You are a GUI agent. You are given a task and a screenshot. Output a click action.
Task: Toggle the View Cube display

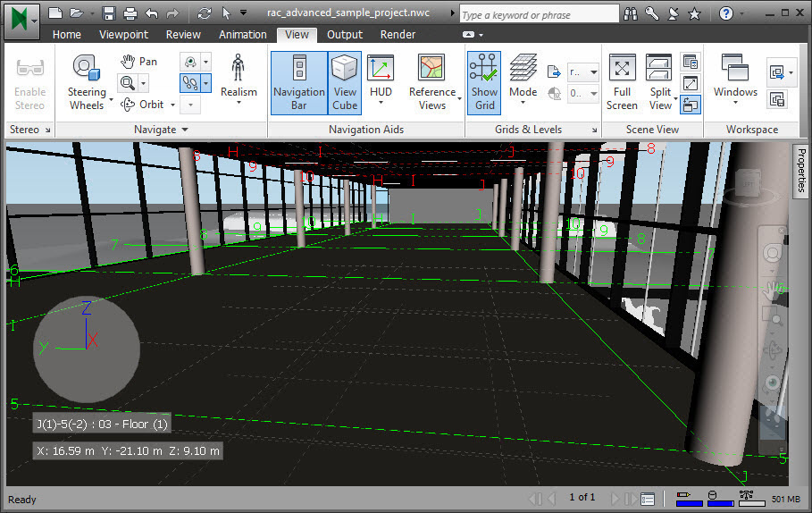345,83
